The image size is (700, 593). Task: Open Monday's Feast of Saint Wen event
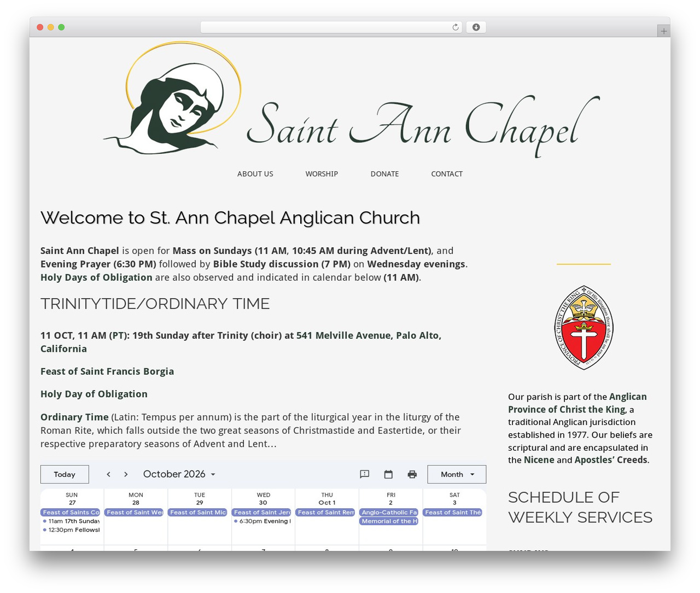point(135,513)
